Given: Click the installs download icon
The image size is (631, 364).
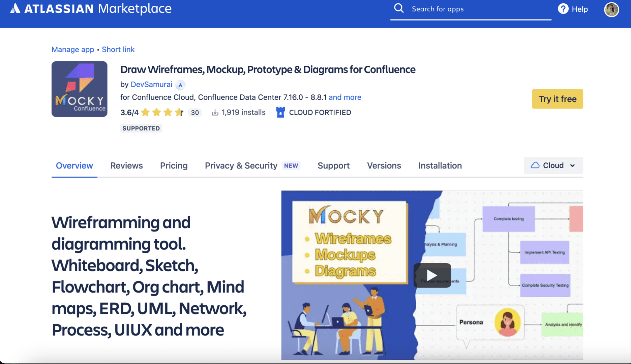Looking at the screenshot, I should [x=214, y=112].
